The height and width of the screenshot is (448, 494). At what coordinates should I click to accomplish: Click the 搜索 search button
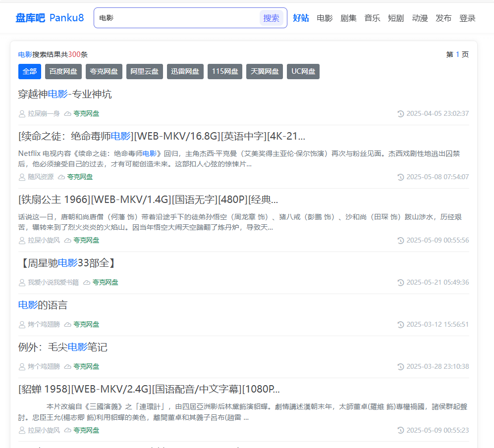[271, 18]
